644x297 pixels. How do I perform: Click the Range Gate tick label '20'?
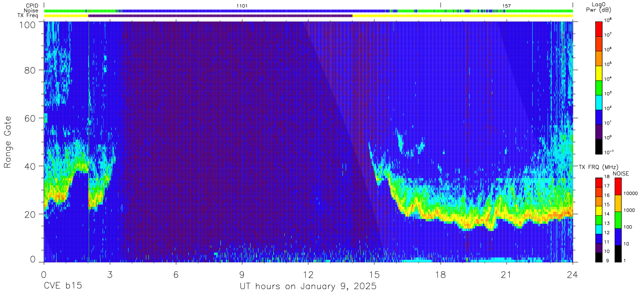click(31, 214)
